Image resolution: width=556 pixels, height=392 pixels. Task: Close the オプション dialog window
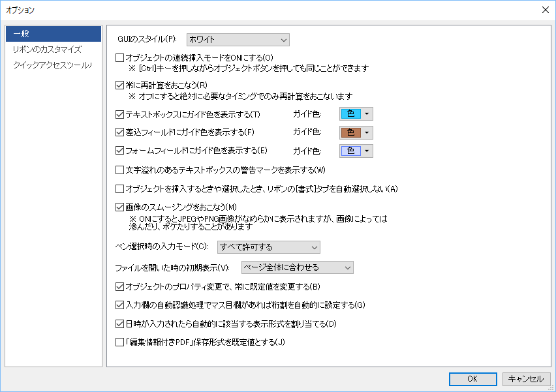[x=546, y=10]
